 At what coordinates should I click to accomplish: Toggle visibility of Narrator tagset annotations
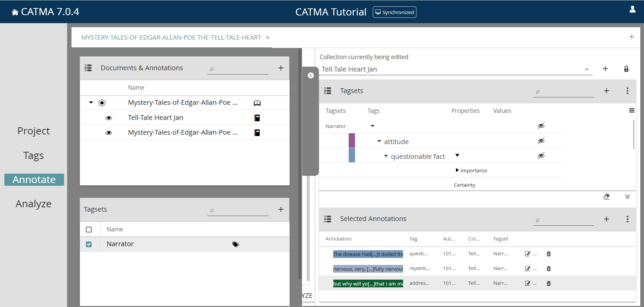pos(541,126)
